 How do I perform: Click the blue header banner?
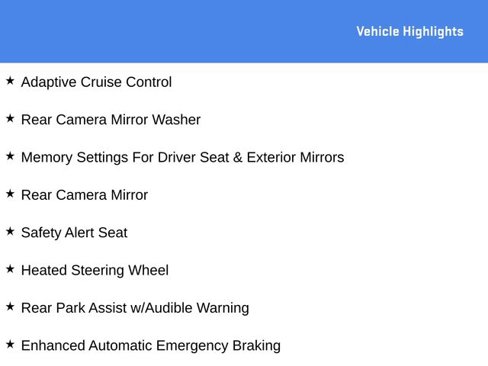click(244, 31)
